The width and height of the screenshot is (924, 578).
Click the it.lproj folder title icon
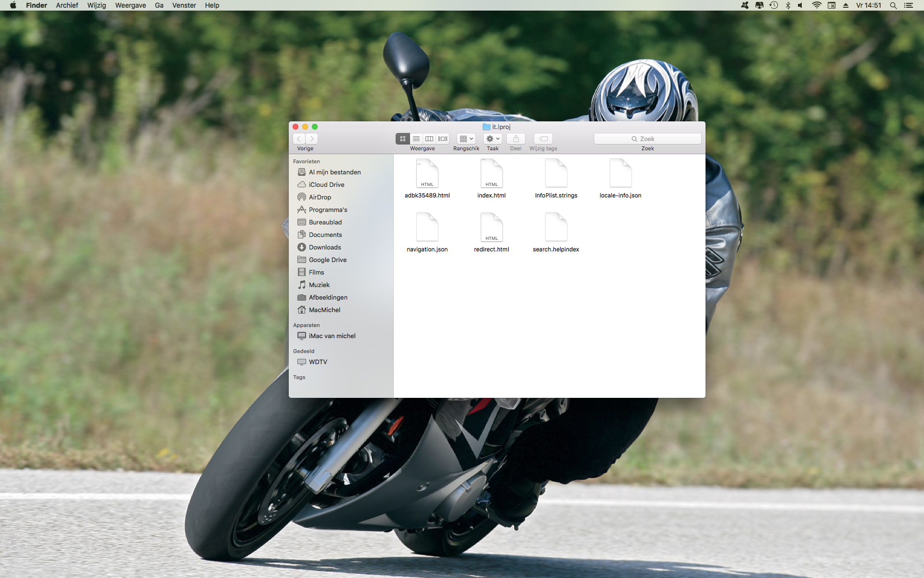click(487, 127)
